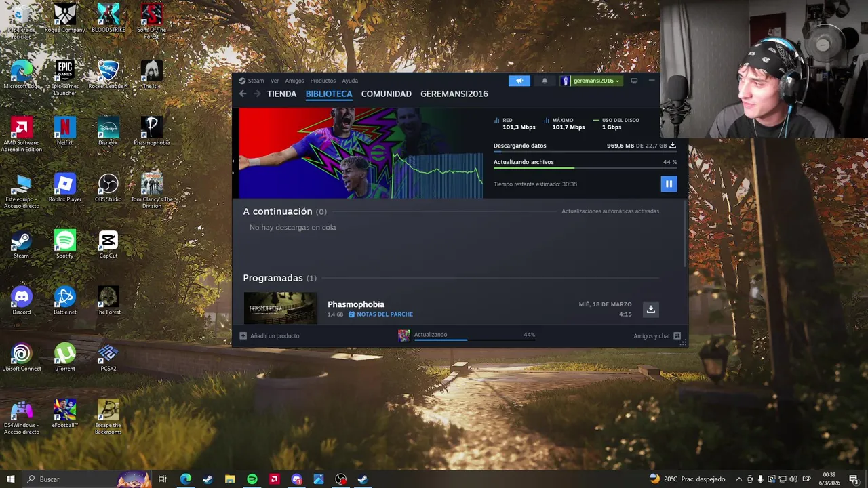Open the µTorrent desktop shortcut
The width and height of the screenshot is (868, 488).
click(x=64, y=358)
